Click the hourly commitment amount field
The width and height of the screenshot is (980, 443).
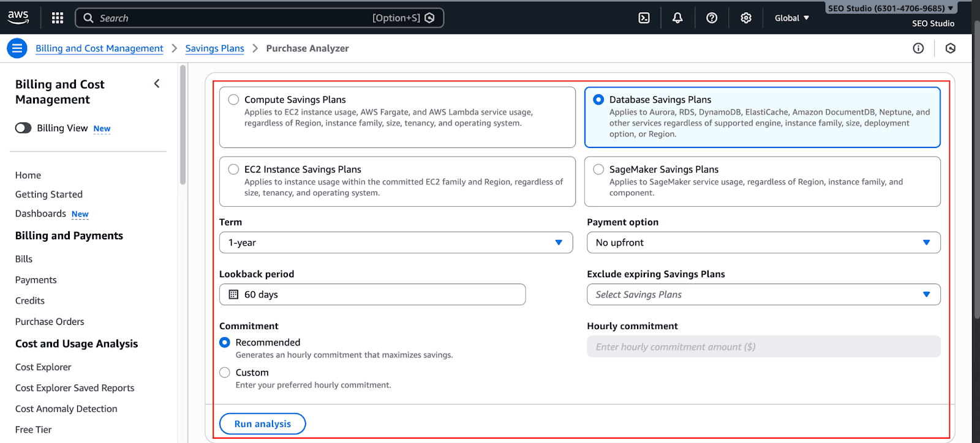(763, 346)
